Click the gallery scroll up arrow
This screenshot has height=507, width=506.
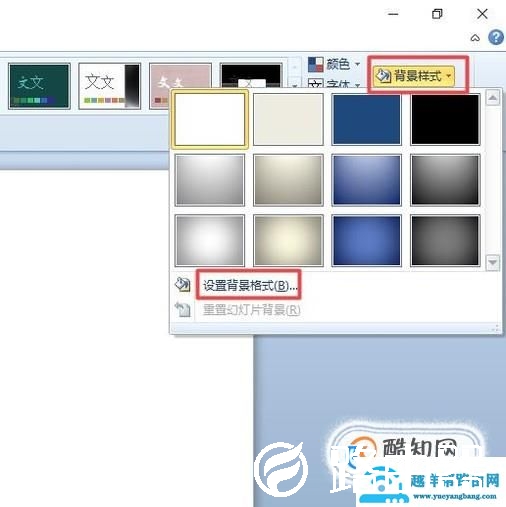click(x=493, y=98)
